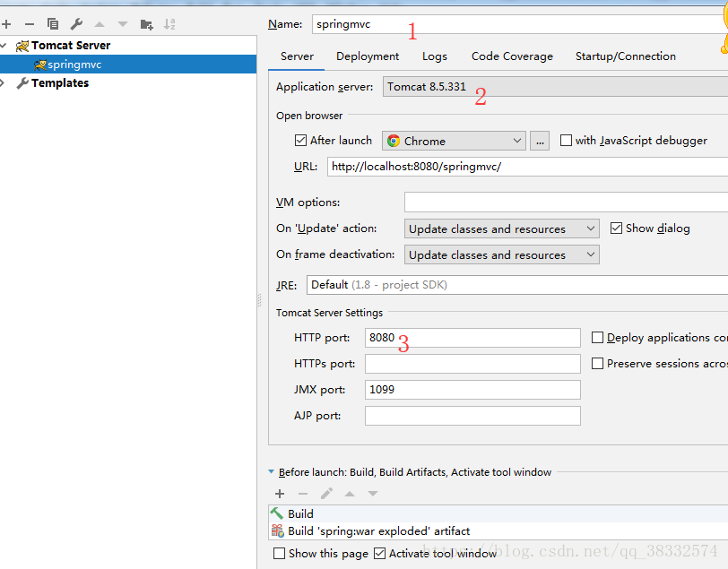Click the Tomcat Server cat icon

[x=22, y=46]
